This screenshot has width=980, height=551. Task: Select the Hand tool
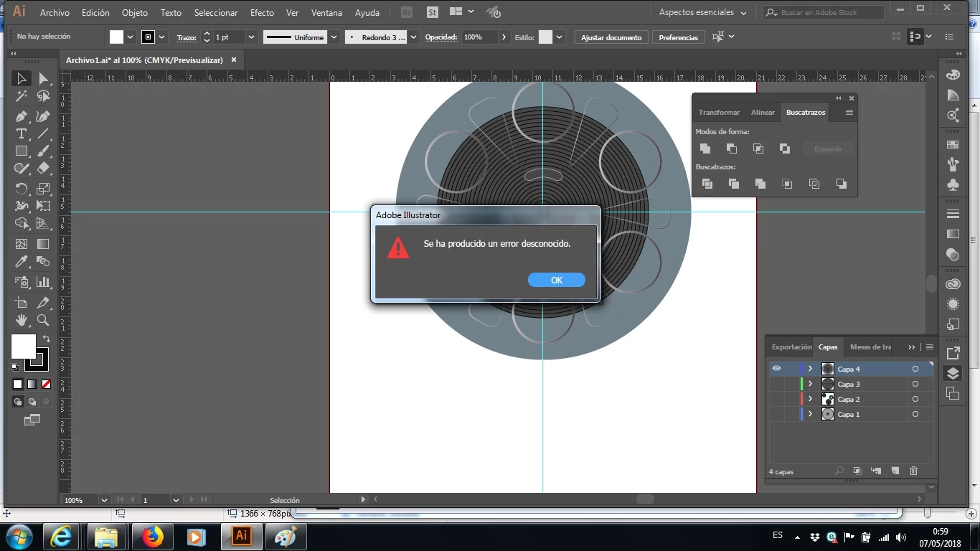pyautogui.click(x=22, y=320)
